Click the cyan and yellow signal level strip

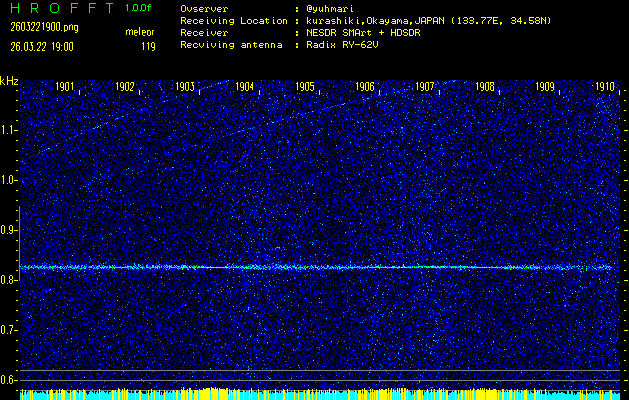[320, 394]
